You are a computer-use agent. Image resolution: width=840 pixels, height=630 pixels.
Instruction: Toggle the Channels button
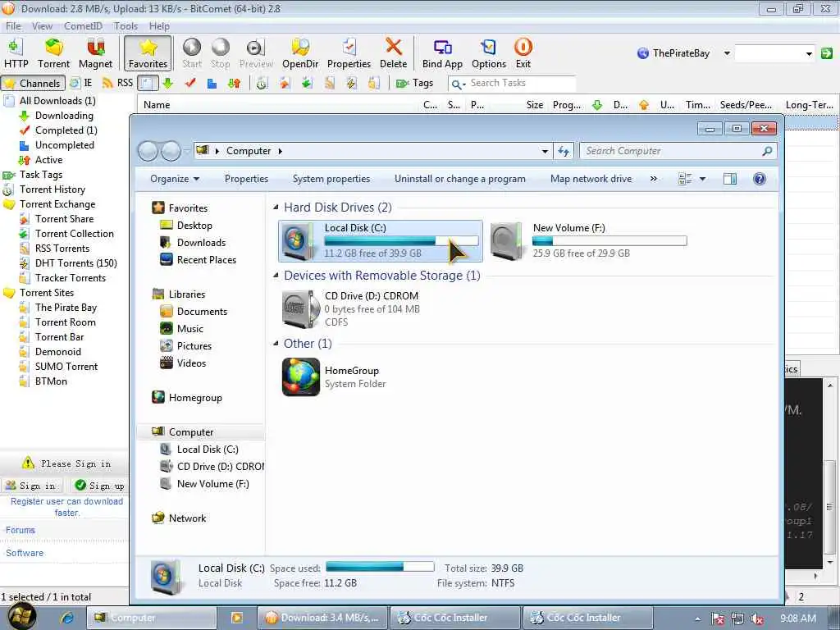(x=33, y=83)
